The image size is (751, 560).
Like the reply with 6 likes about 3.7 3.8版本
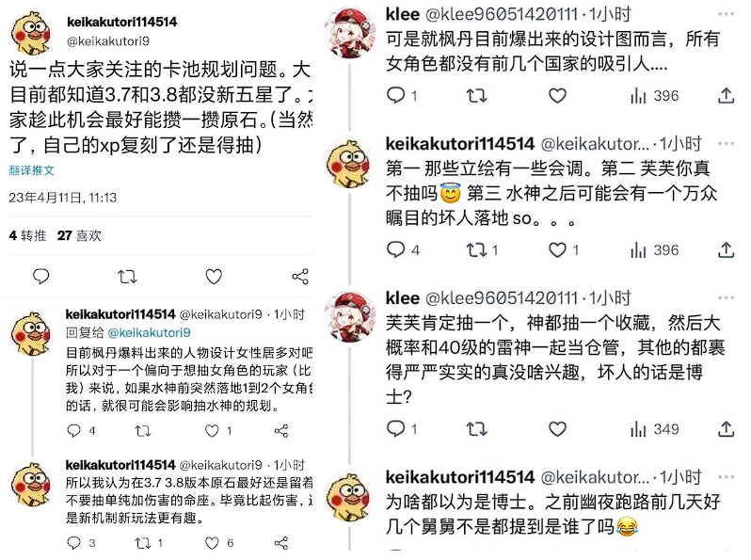tap(219, 543)
